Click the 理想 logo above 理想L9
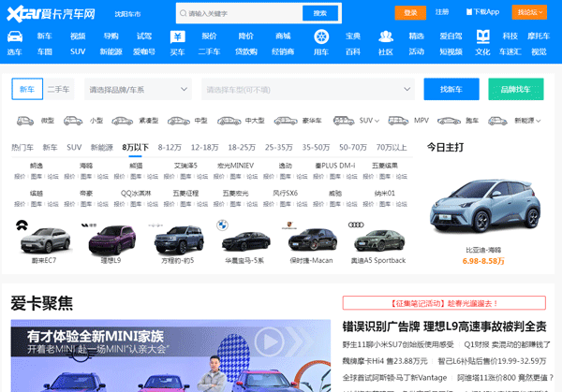The image size is (562, 392). 89,225
